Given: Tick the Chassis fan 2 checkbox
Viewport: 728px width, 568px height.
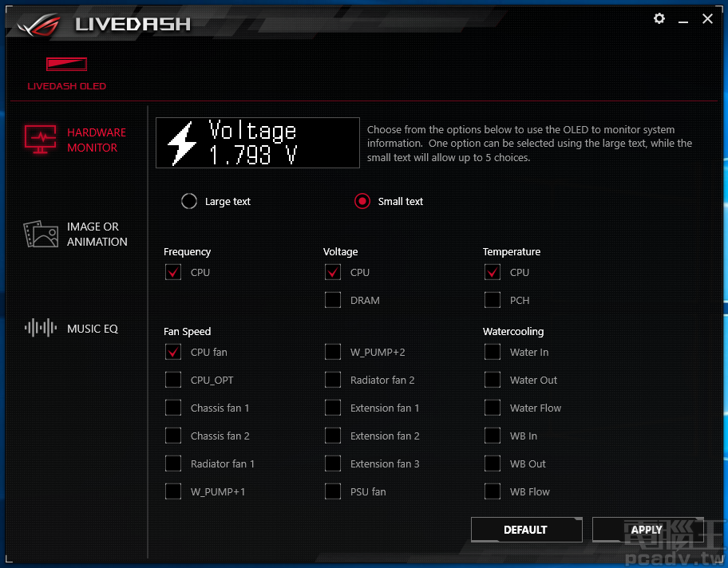Looking at the screenshot, I should [173, 436].
